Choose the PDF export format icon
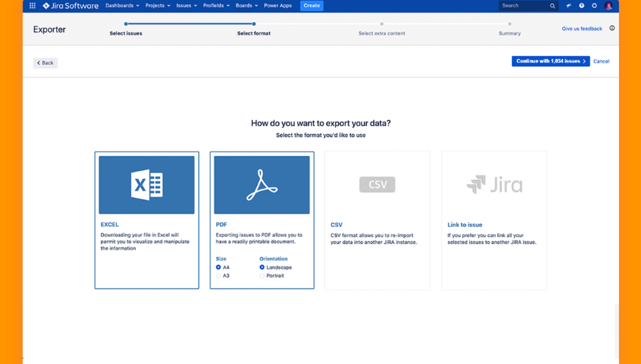The width and height of the screenshot is (641, 364). [x=262, y=185]
